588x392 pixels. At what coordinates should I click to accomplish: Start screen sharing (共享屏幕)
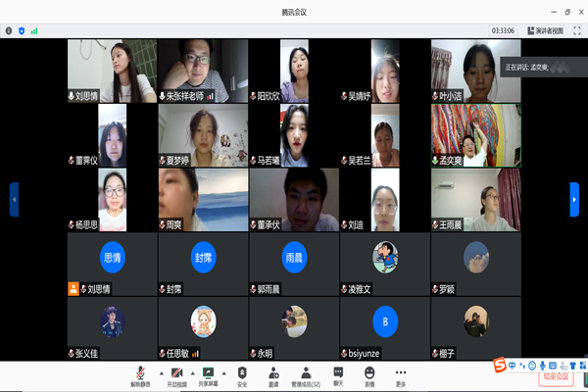pyautogui.click(x=207, y=373)
